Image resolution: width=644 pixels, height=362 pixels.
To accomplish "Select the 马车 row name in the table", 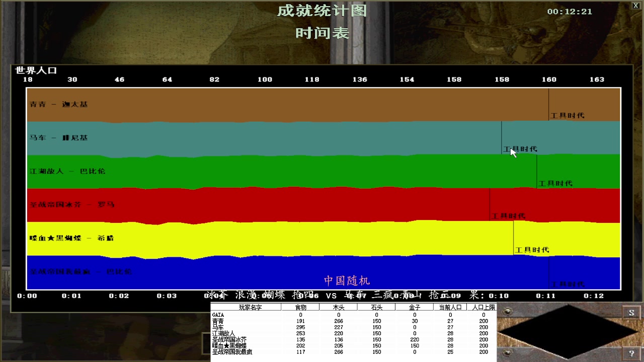I will click(218, 327).
